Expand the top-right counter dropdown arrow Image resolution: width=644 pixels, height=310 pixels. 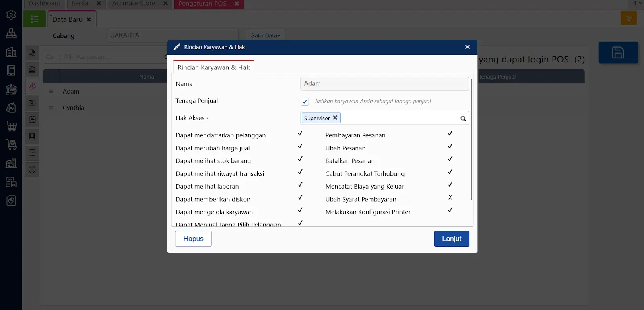(x=640, y=3)
